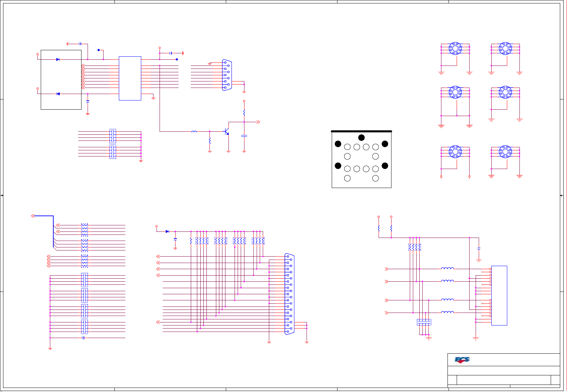
Task: Select the 25-pin D-sub parallel connector symbol
Action: [x=289, y=294]
